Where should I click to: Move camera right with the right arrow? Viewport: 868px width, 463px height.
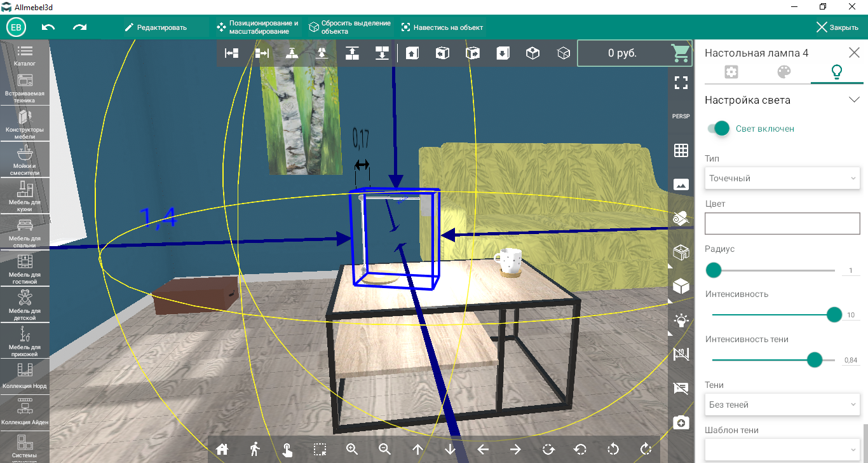pos(515,450)
